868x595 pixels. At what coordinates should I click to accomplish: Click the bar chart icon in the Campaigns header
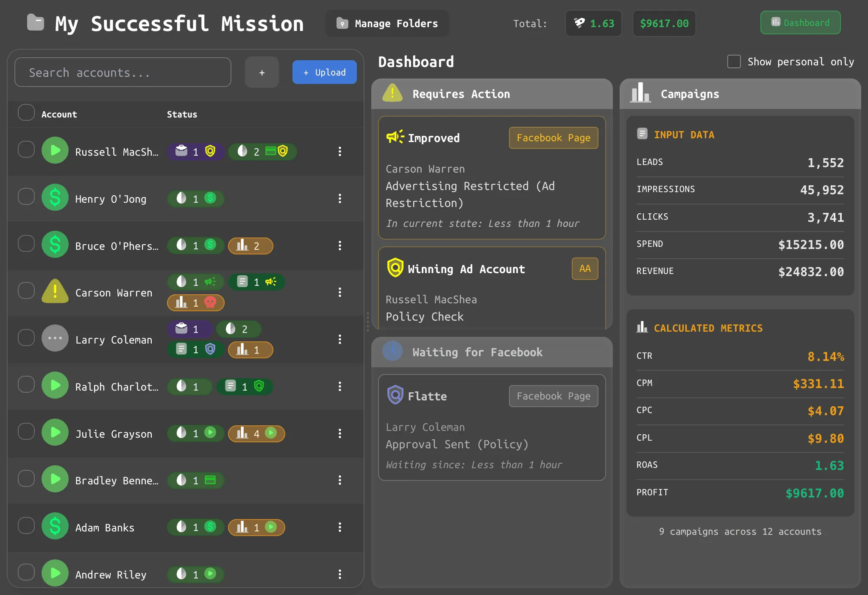pyautogui.click(x=641, y=94)
